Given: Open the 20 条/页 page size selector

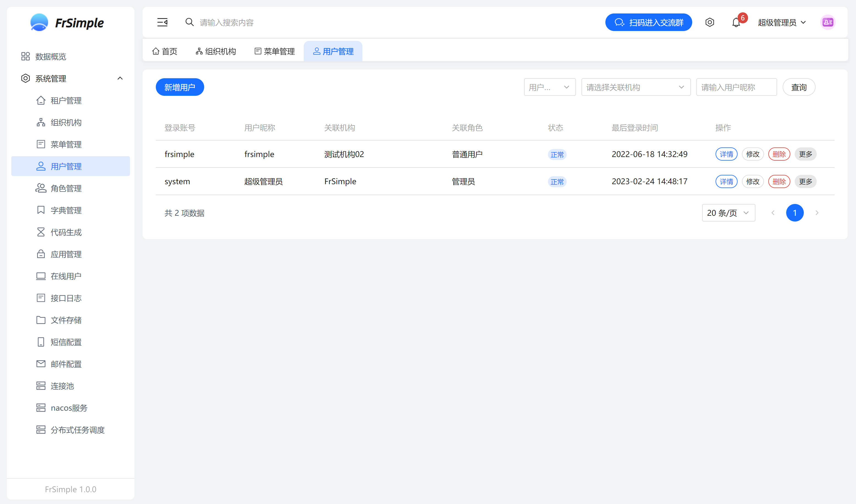Looking at the screenshot, I should [x=728, y=213].
